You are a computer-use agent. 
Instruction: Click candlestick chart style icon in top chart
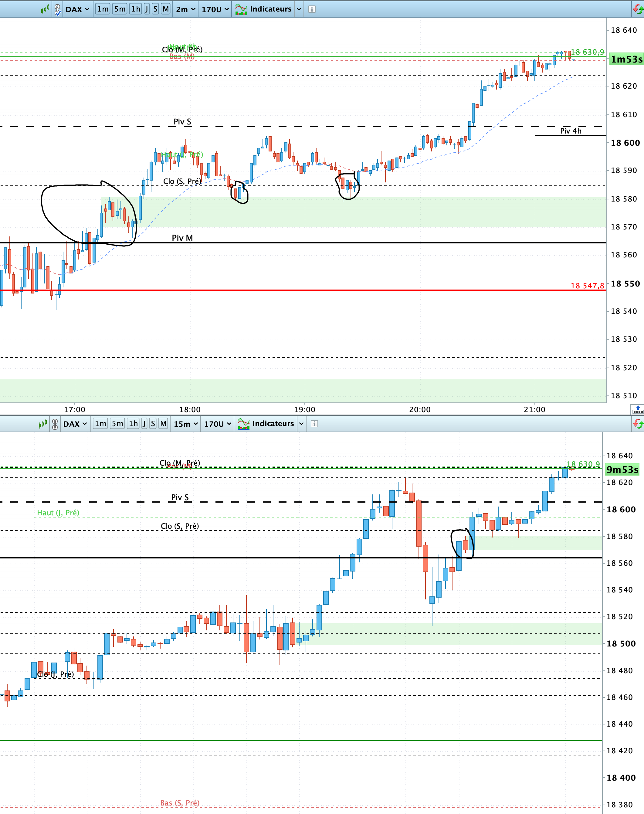pos(45,9)
